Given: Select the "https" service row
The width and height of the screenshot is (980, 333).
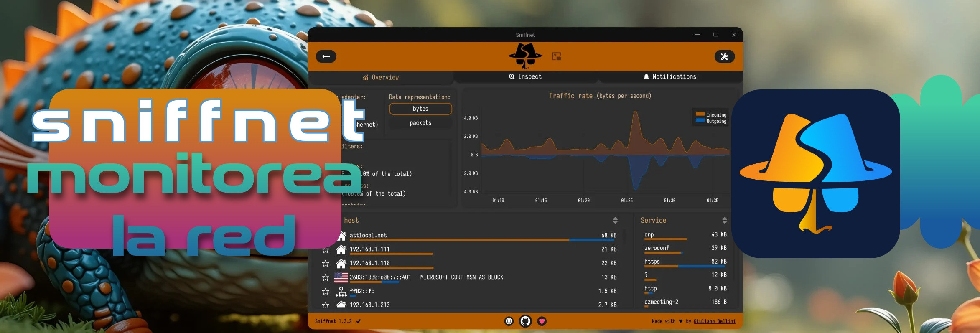Looking at the screenshot, I should (x=685, y=262).
